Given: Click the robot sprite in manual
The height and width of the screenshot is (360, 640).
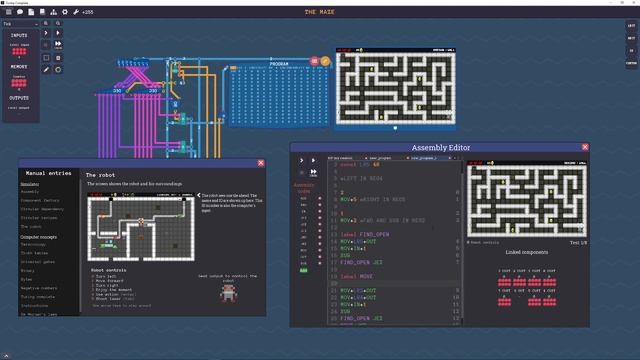Looking at the screenshot, I should [228, 293].
